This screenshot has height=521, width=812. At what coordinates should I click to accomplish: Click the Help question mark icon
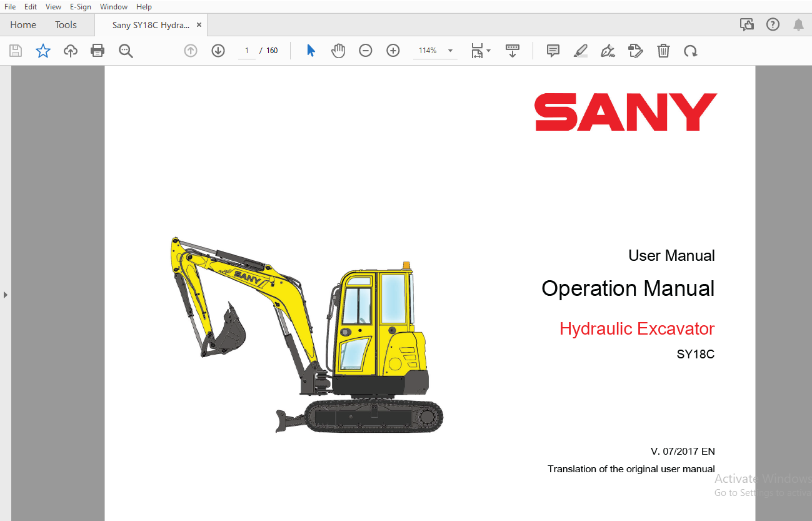click(773, 25)
